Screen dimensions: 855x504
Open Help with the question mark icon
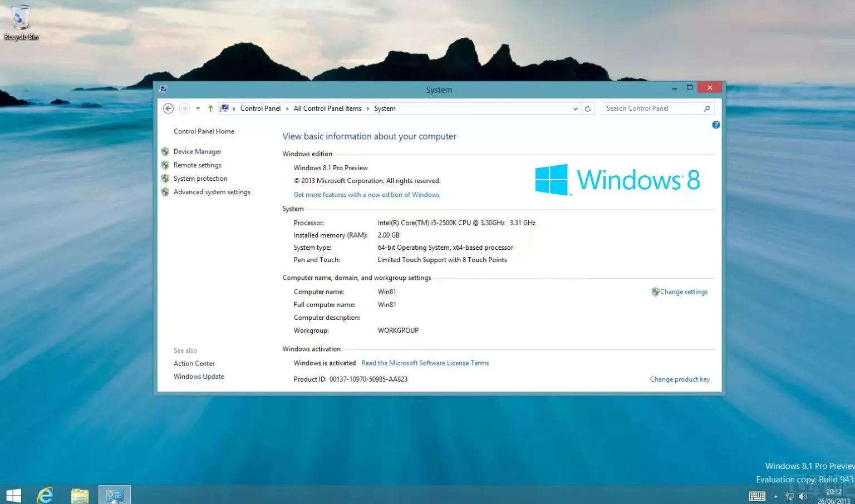tap(716, 125)
